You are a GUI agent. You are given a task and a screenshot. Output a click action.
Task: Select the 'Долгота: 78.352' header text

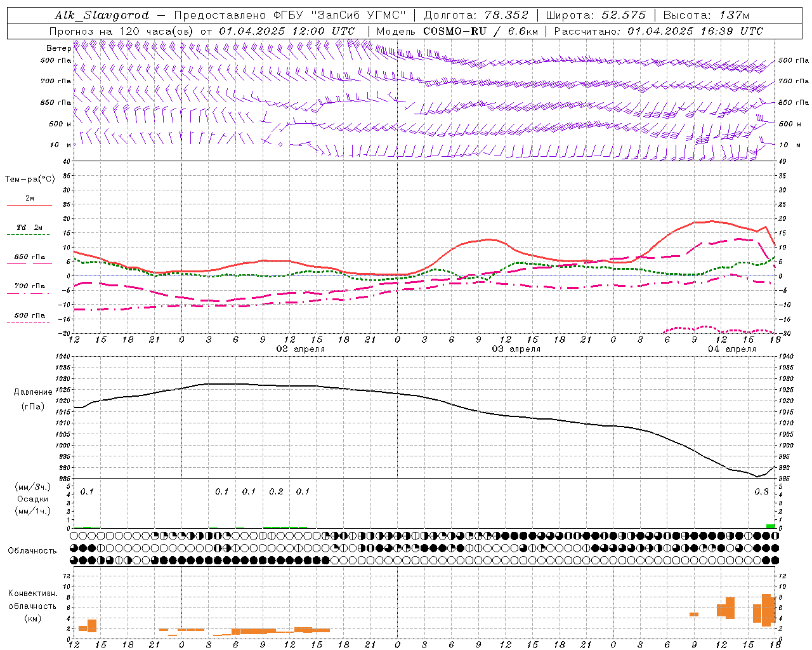pyautogui.click(x=476, y=15)
